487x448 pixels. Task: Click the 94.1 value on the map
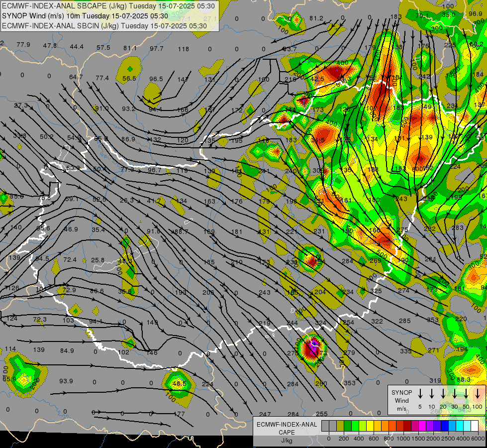pos(96,321)
